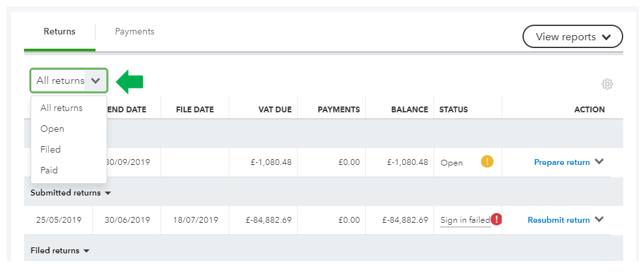Click the Prepare return link
This screenshot has width=644, height=276.
[561, 162]
